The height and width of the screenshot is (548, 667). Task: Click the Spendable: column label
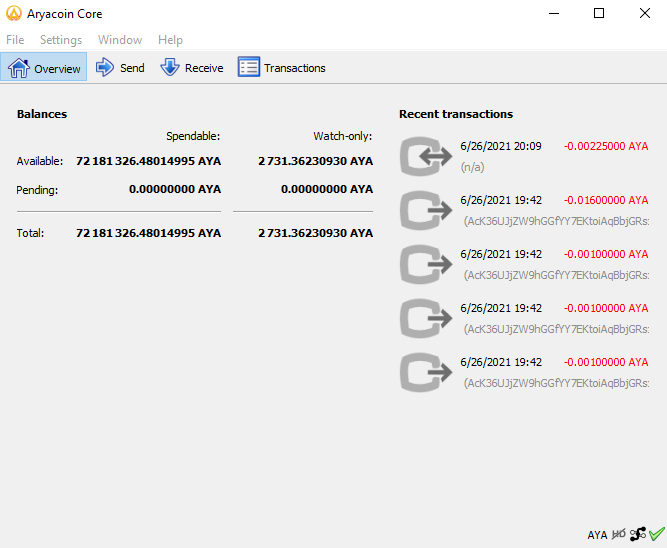click(193, 136)
